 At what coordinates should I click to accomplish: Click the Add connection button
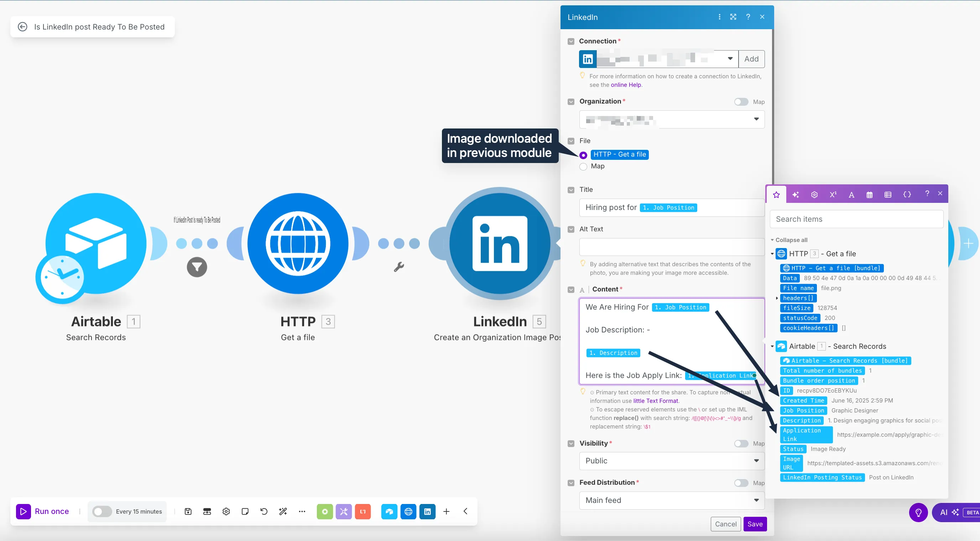(x=751, y=59)
